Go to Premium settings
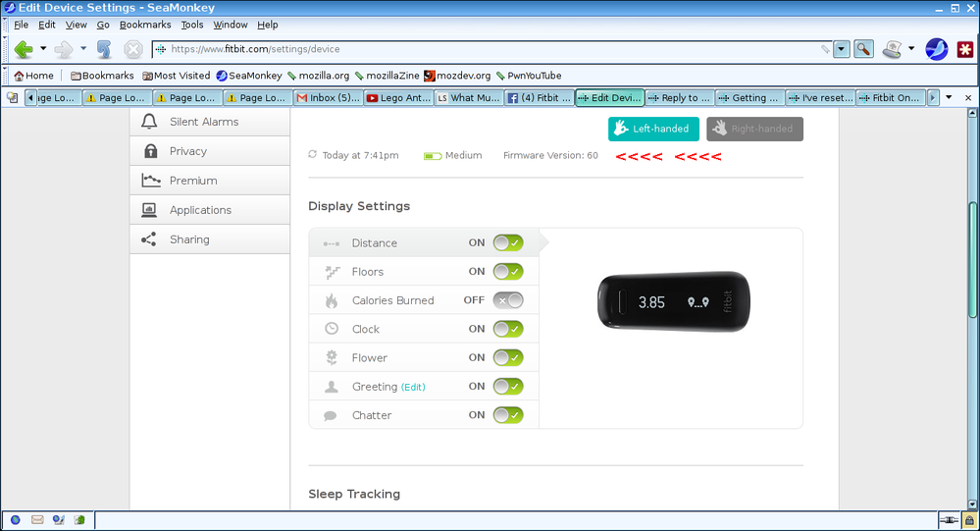 point(210,181)
